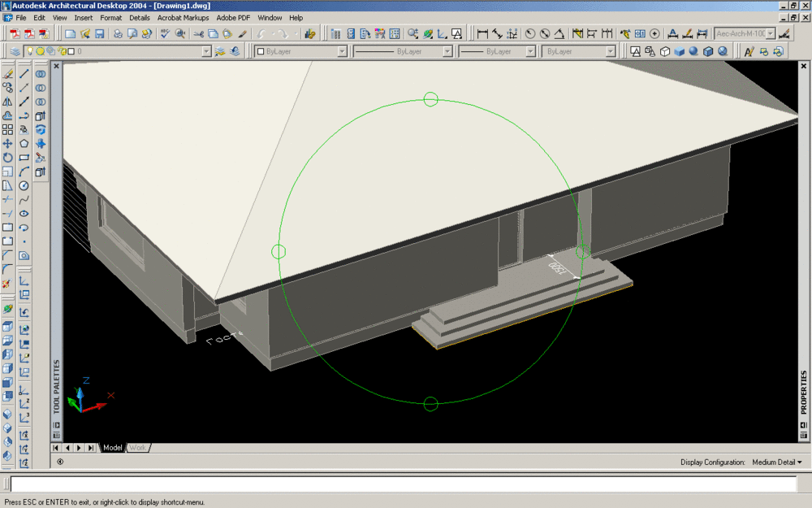Click the Save drawing icon
812x508 pixels.
pyautogui.click(x=99, y=34)
